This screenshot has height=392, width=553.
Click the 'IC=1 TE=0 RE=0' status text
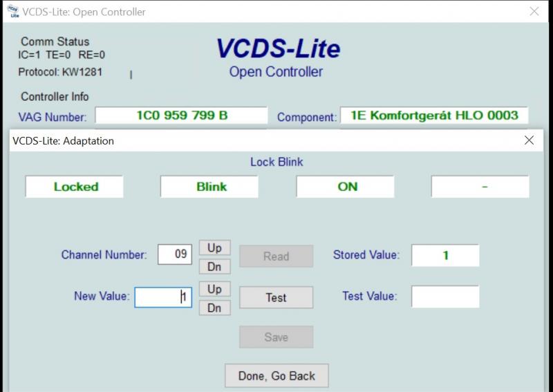click(x=62, y=55)
